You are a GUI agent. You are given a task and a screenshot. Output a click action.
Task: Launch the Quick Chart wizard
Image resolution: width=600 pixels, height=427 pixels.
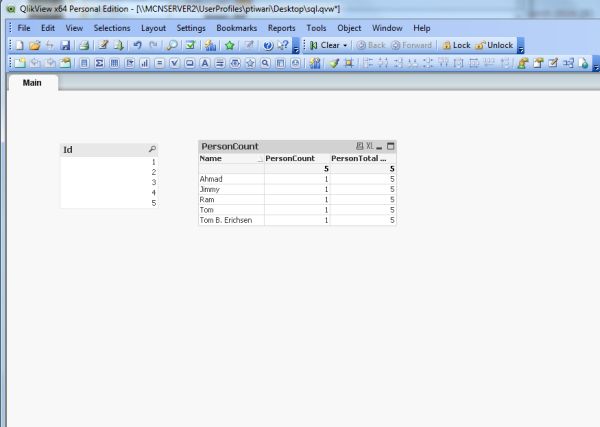pyautogui.click(x=210, y=45)
